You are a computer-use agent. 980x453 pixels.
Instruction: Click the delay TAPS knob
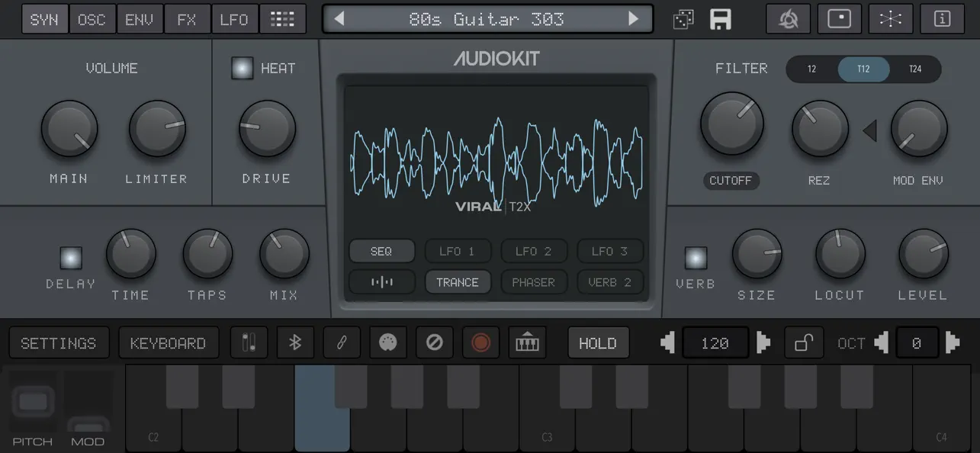point(208,255)
